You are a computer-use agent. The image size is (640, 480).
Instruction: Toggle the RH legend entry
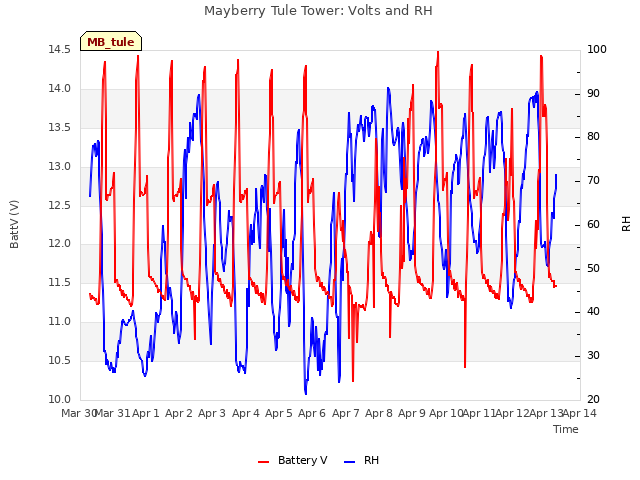[x=362, y=460]
